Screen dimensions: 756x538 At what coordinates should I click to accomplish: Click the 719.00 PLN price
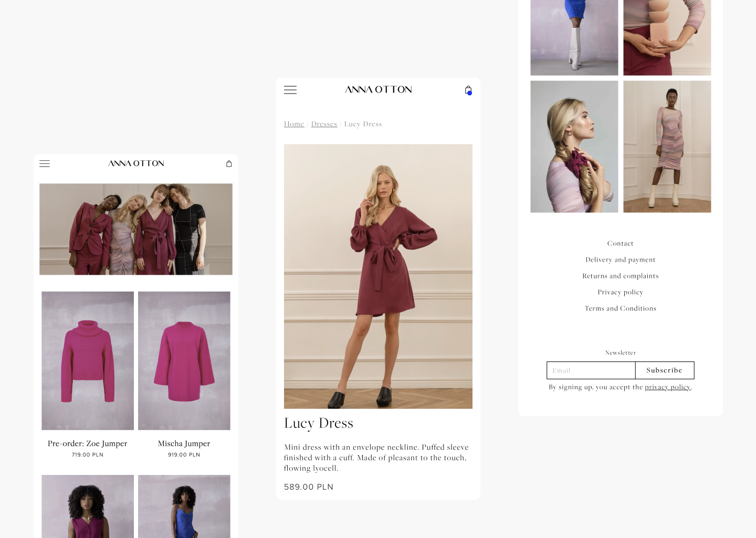(x=88, y=455)
